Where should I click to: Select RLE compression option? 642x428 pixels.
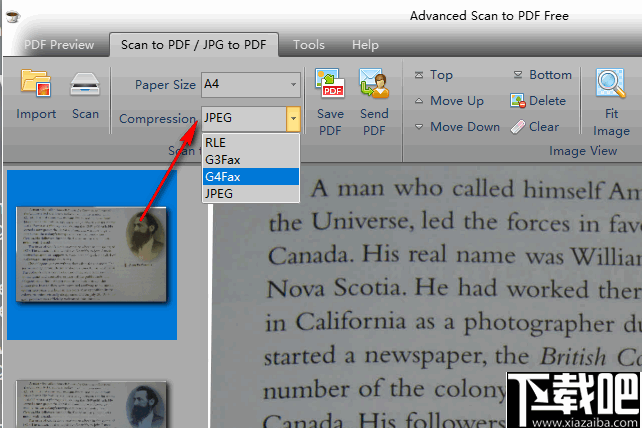[251, 143]
